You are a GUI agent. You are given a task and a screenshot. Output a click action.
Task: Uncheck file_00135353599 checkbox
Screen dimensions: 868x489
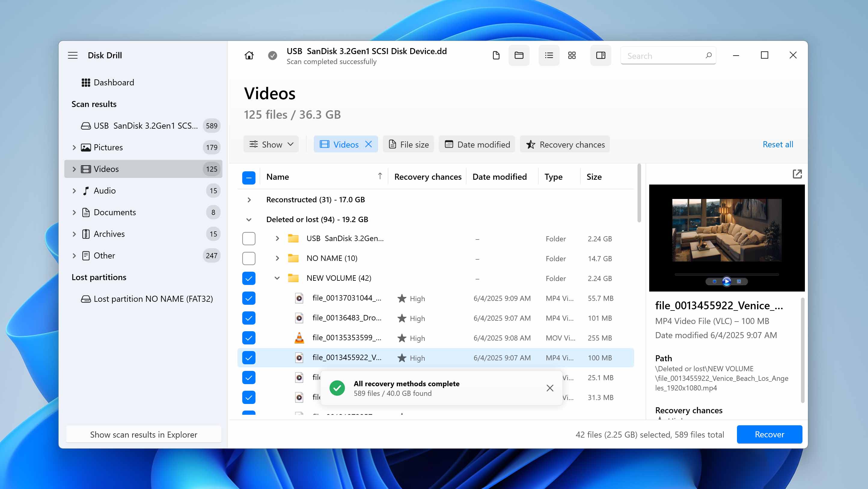249,338
